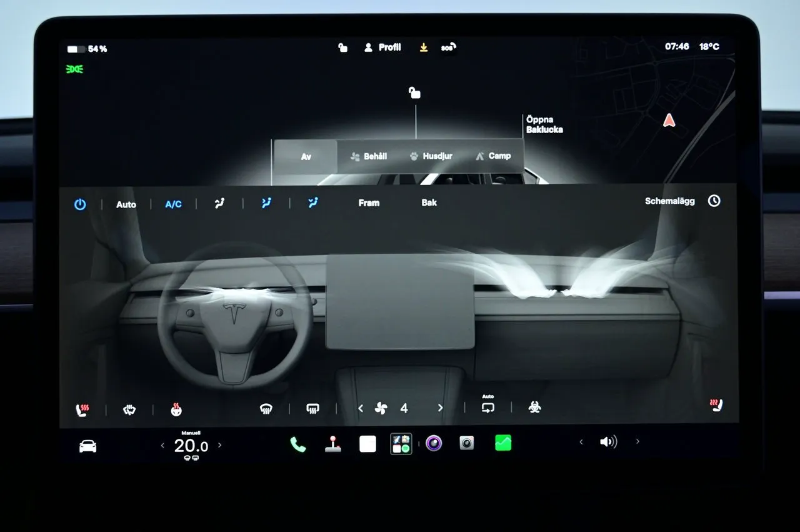
Task: Tap Öppna Baklucka to open trunk
Action: click(x=544, y=124)
